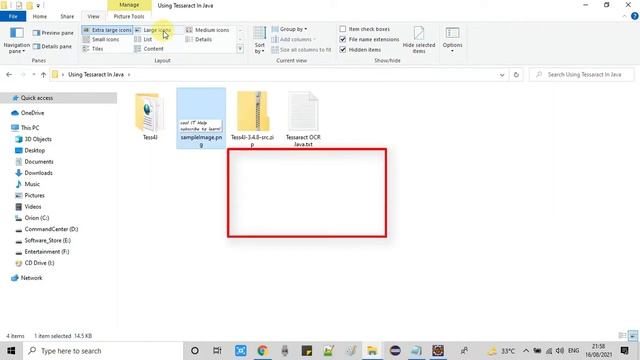The image size is (640, 360).
Task: Open the notification center
Action: coord(624,351)
